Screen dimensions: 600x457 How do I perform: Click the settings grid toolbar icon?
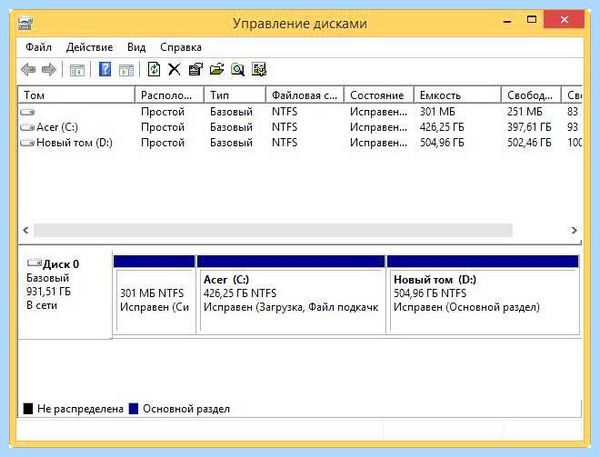[259, 69]
